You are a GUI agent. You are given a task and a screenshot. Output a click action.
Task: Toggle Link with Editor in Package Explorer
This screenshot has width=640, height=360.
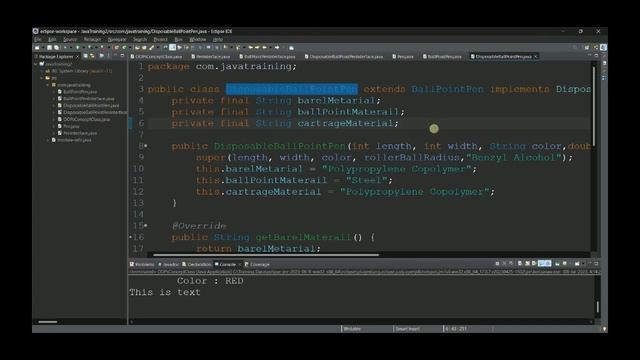(92, 56)
